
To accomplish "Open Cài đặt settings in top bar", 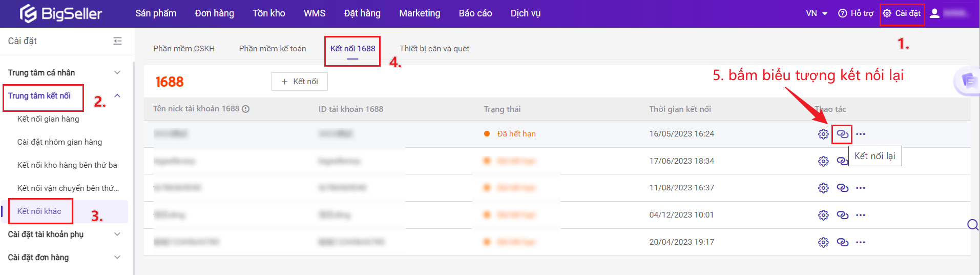I will 902,13.
